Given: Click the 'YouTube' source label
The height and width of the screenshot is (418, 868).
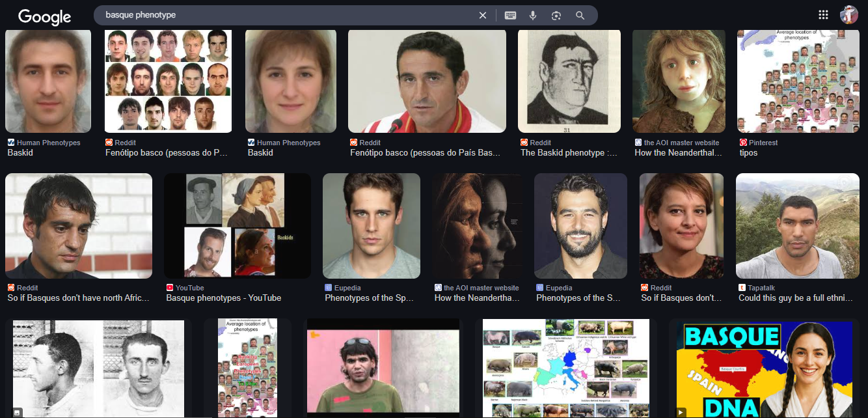Looking at the screenshot, I should pyautogui.click(x=190, y=288).
